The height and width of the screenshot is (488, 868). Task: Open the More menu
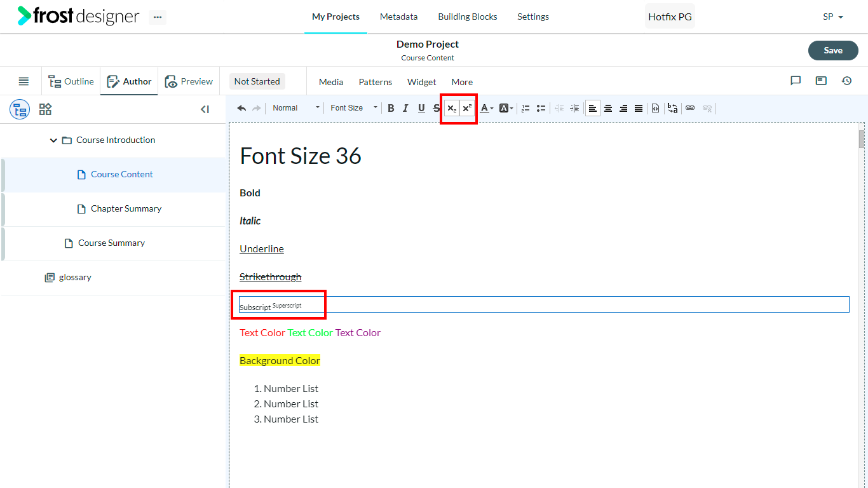point(462,82)
